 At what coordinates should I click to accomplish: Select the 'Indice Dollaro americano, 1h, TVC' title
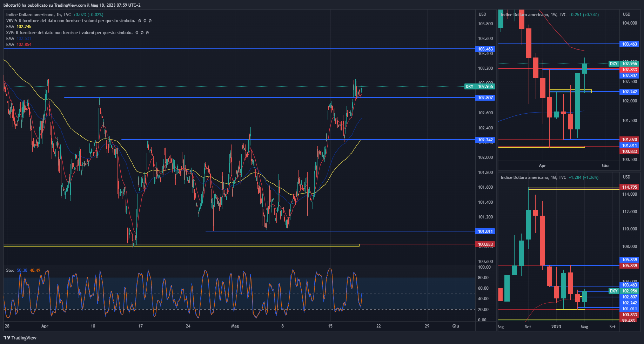(x=39, y=15)
